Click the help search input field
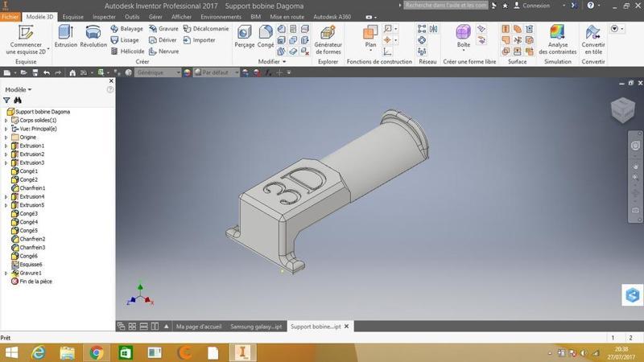This screenshot has height=362, width=644. 446,6
